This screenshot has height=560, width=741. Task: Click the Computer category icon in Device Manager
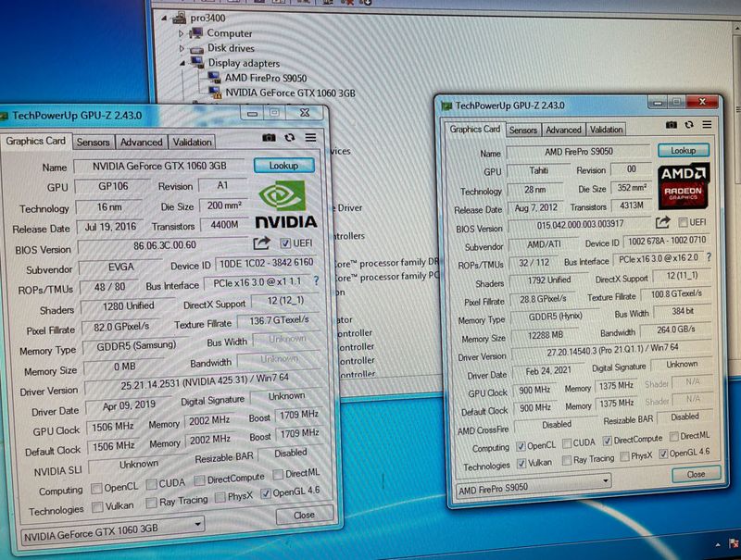pyautogui.click(x=196, y=33)
